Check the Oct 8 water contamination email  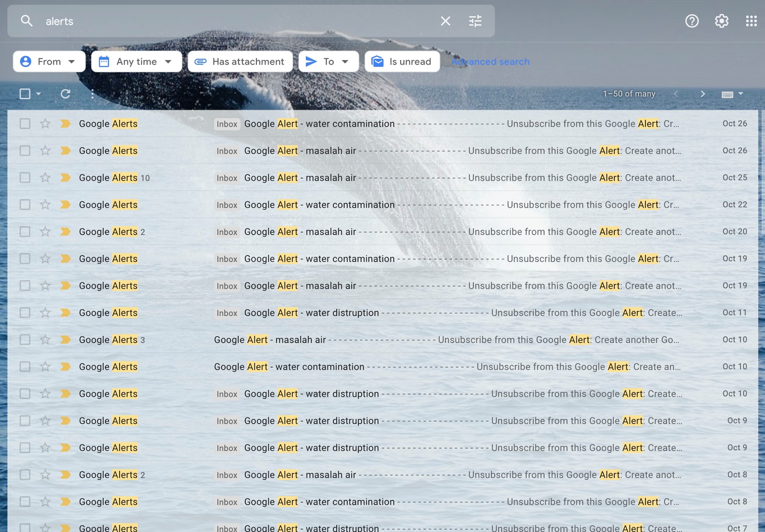click(x=25, y=501)
